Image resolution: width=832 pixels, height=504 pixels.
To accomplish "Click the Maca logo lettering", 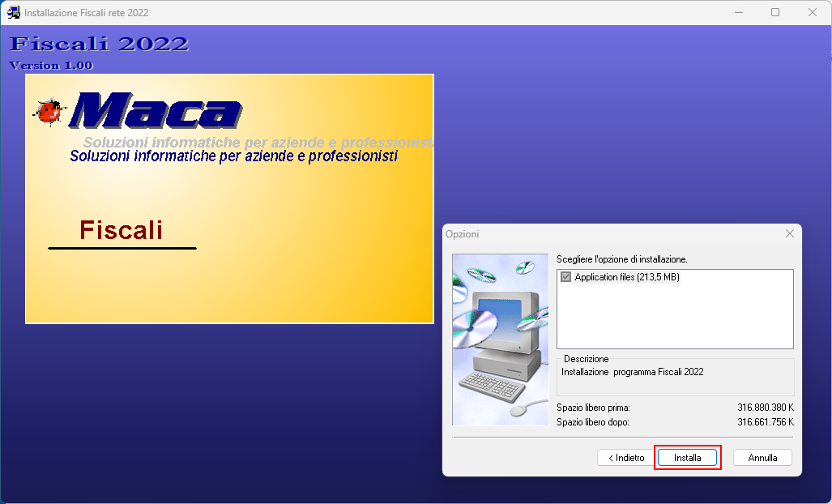I will (x=156, y=110).
